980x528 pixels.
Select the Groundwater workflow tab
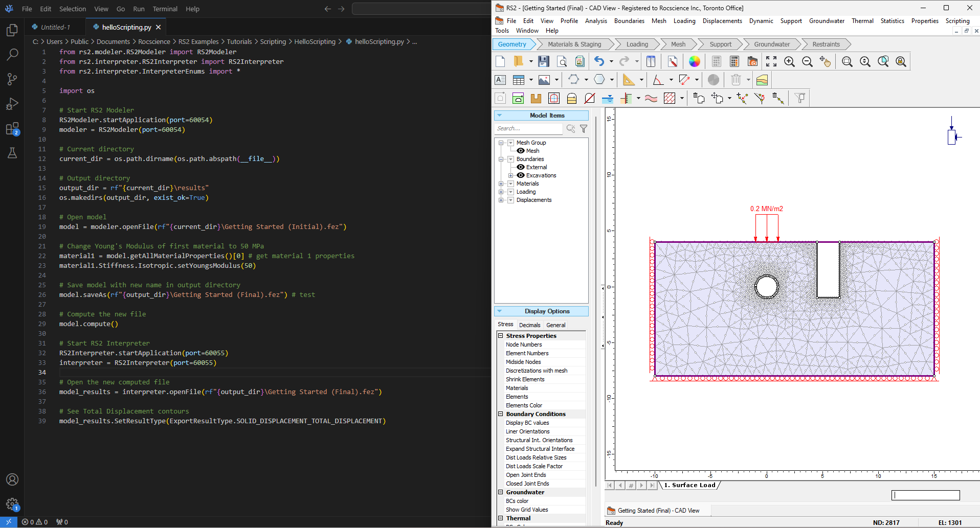coord(772,44)
